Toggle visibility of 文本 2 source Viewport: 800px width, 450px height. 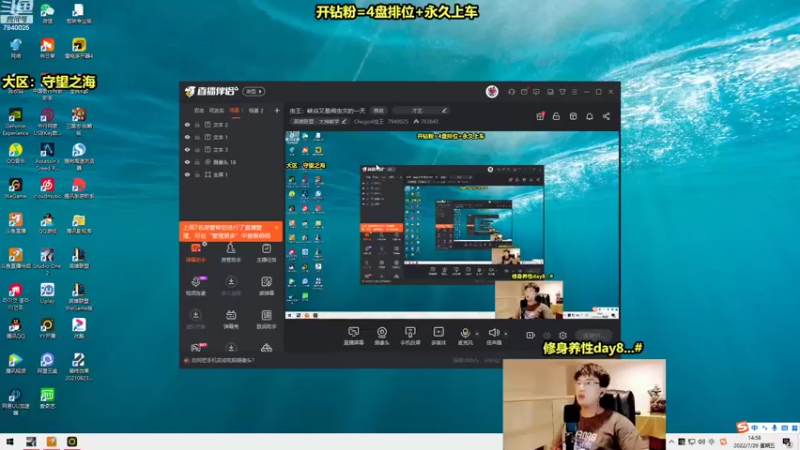[187, 124]
